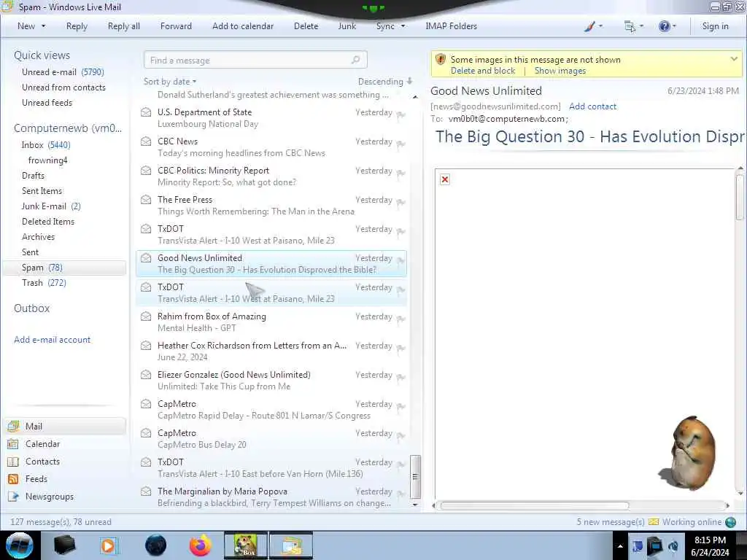Open dropdown arrow beside the paintbrush icon
747x560 pixels.
(x=600, y=26)
